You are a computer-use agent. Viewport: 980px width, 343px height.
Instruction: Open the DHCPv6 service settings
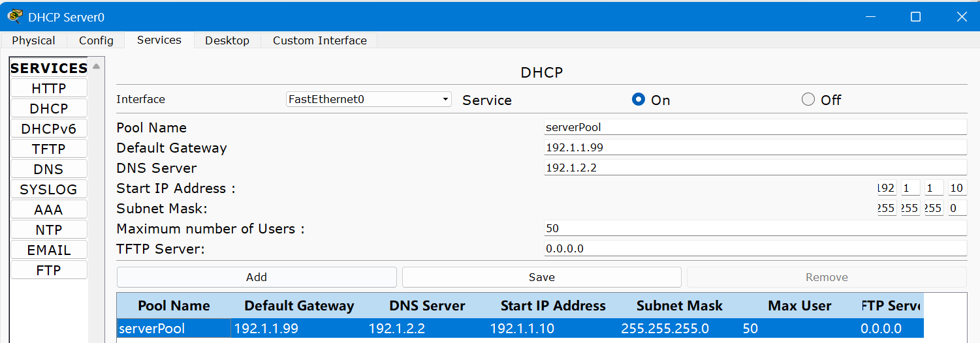click(x=48, y=128)
